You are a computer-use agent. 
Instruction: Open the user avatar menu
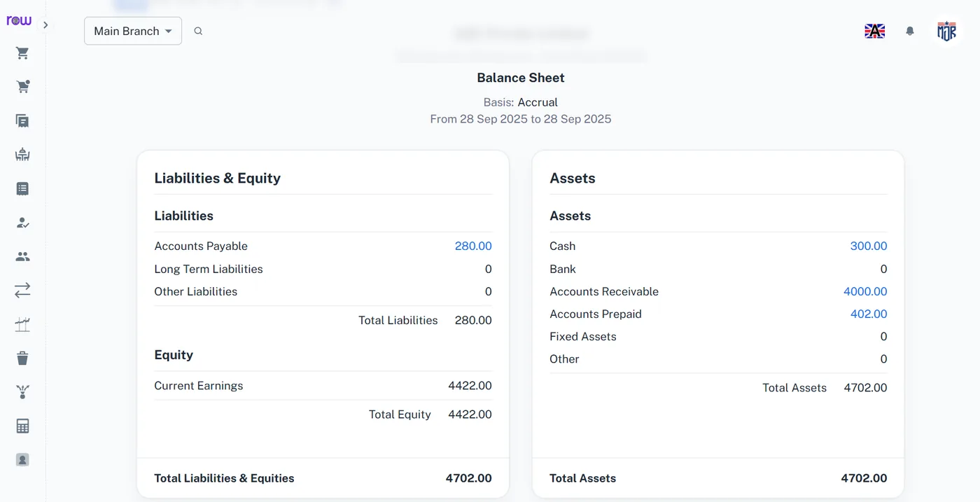point(946,31)
